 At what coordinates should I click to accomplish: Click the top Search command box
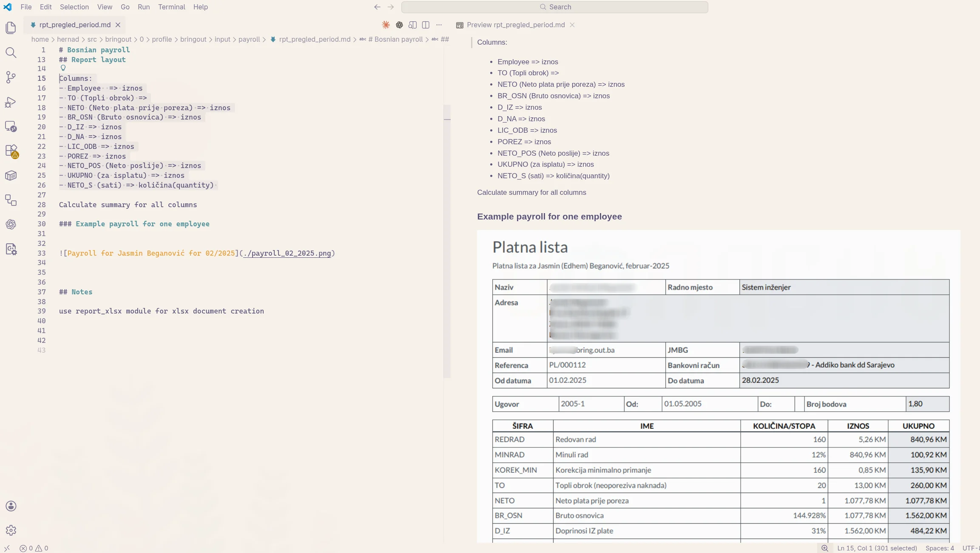tap(554, 7)
